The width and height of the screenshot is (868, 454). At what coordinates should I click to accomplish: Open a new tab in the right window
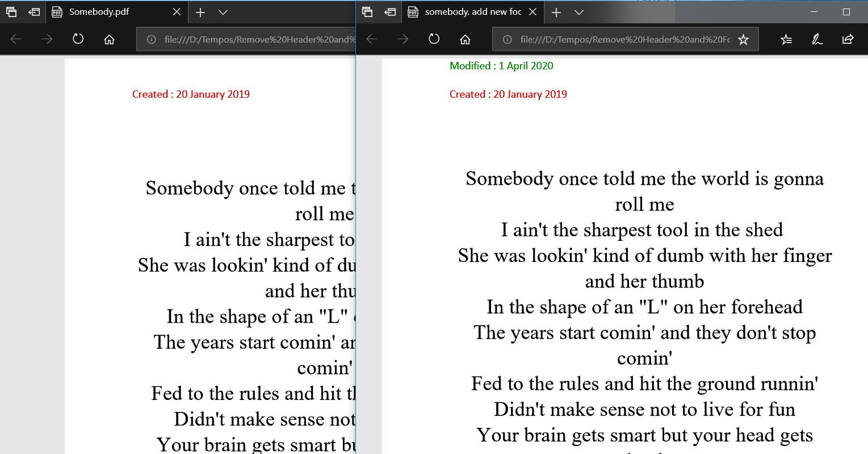click(556, 11)
